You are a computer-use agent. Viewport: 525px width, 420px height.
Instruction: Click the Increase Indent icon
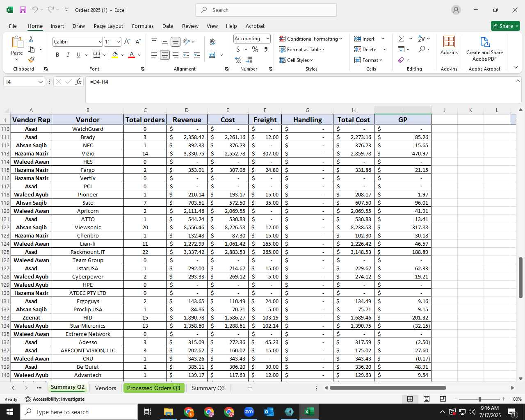197,55
